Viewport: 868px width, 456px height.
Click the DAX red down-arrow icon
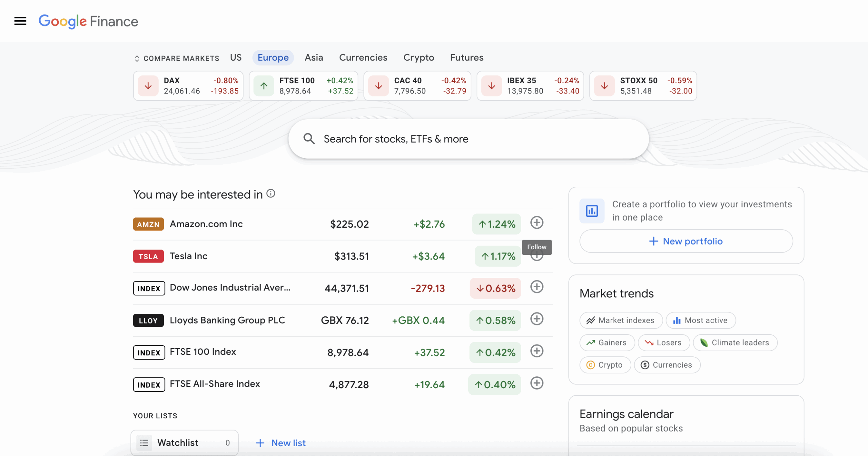[148, 86]
